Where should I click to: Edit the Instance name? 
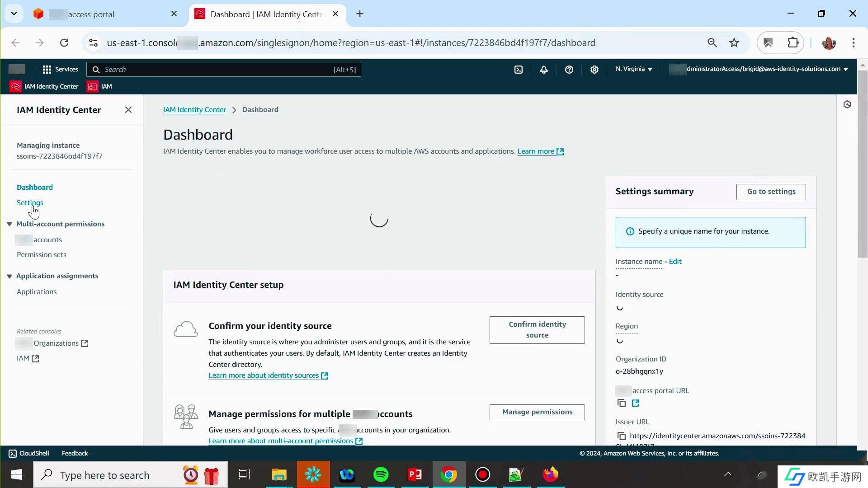pos(675,261)
